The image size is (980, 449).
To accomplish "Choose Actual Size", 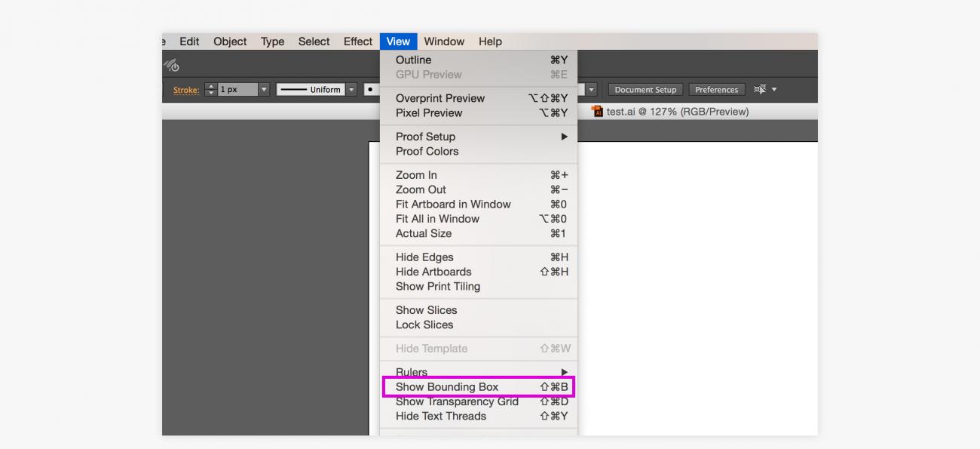I will pyautogui.click(x=479, y=234).
